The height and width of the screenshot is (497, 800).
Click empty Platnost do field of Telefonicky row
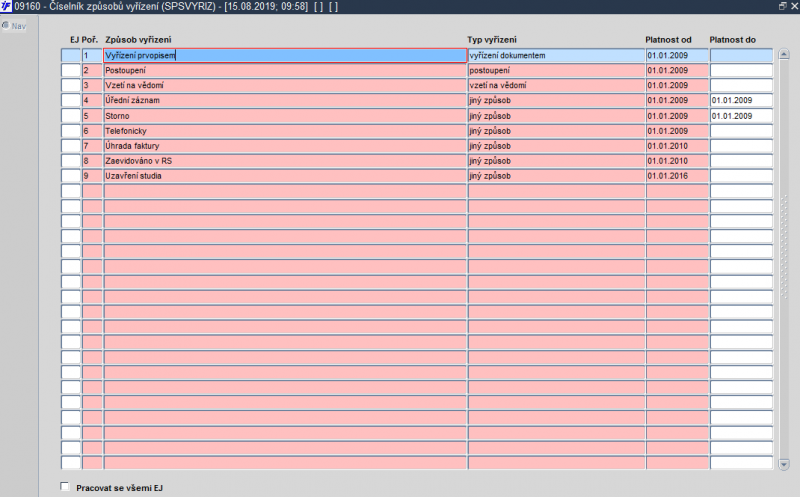tap(741, 131)
